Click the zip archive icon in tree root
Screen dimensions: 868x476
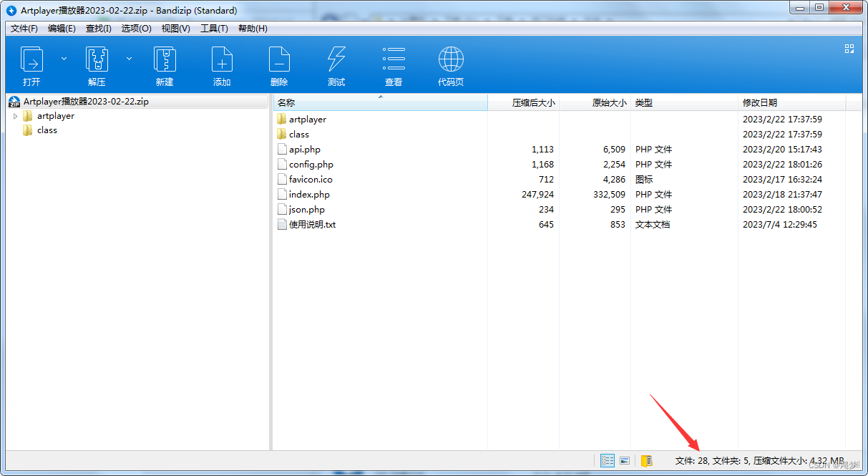[14, 102]
